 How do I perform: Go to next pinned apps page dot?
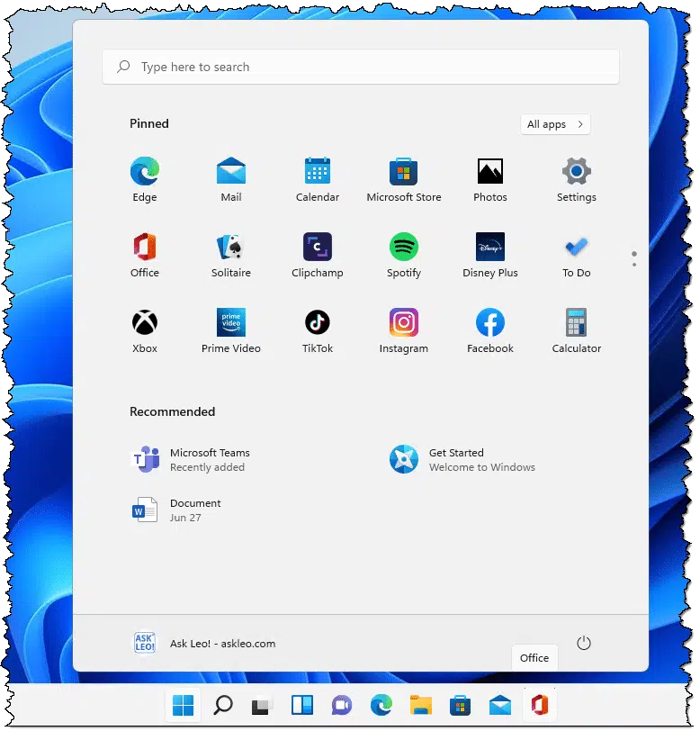click(x=634, y=265)
